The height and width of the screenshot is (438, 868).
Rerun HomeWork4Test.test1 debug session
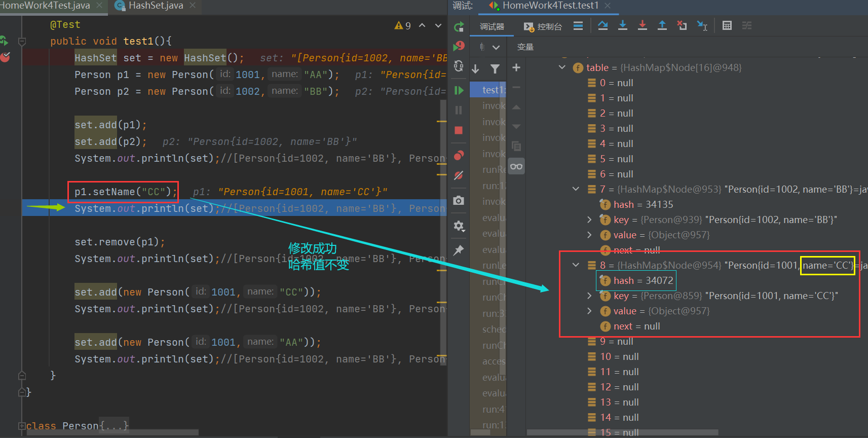tap(459, 26)
